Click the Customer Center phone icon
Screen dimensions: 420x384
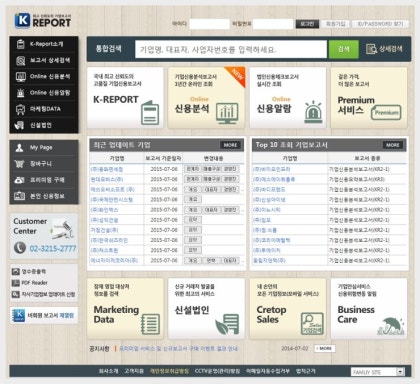pos(20,248)
